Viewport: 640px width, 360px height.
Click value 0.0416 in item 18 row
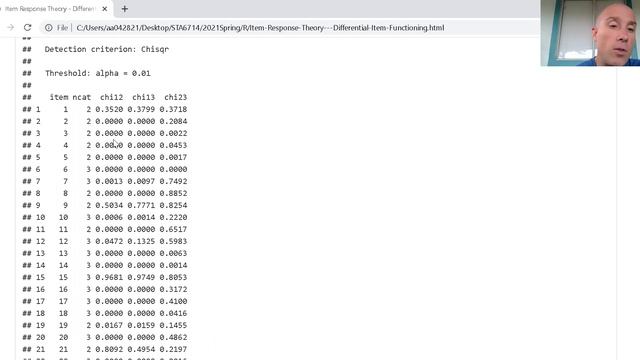pyautogui.click(x=173, y=313)
